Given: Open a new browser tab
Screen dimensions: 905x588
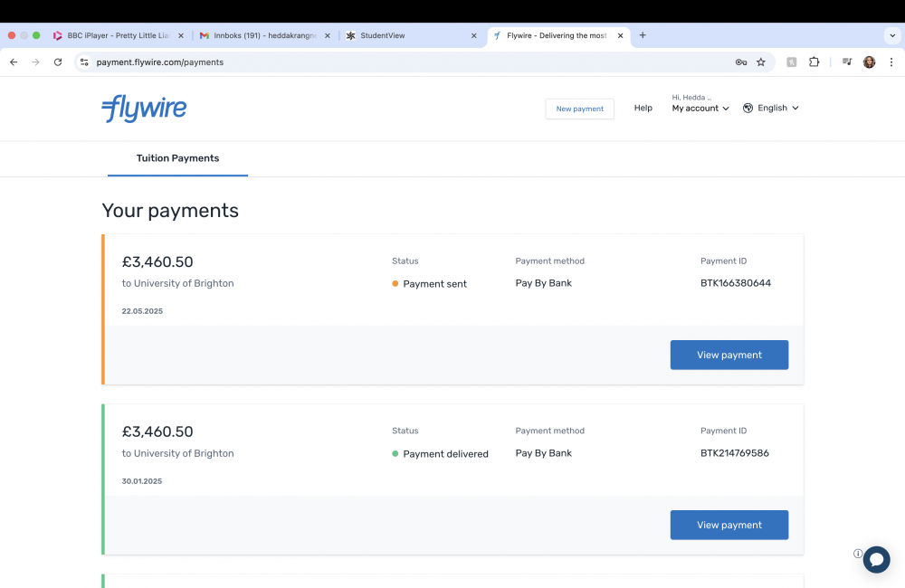Looking at the screenshot, I should pyautogui.click(x=643, y=35).
